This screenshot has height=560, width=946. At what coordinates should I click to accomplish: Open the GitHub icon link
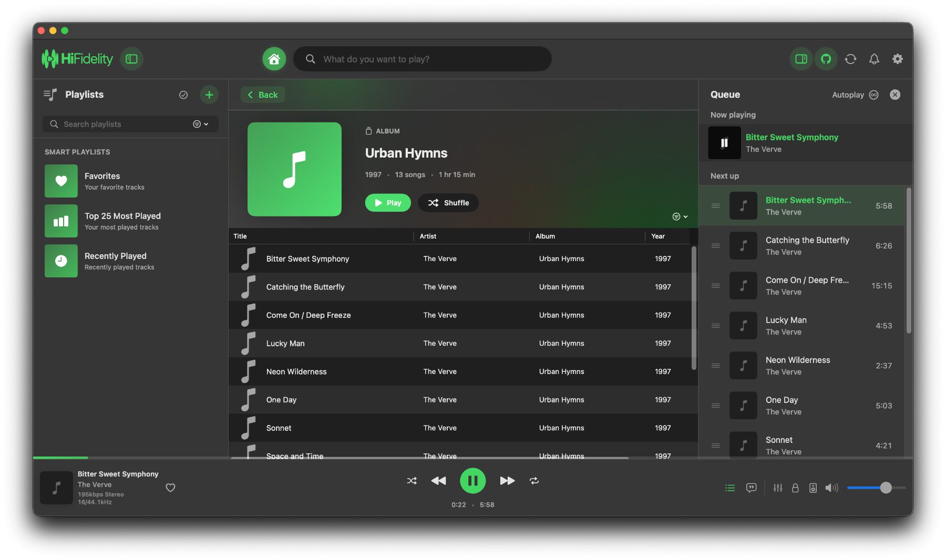826,59
